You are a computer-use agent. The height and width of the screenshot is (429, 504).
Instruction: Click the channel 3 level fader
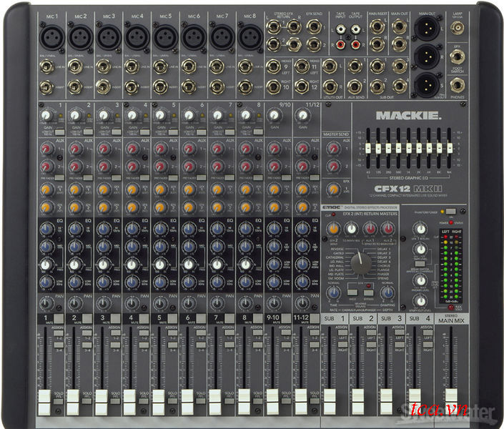(102, 402)
